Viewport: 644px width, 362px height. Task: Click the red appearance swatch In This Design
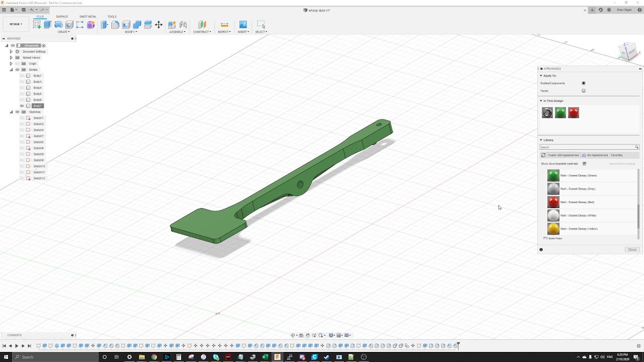(574, 113)
